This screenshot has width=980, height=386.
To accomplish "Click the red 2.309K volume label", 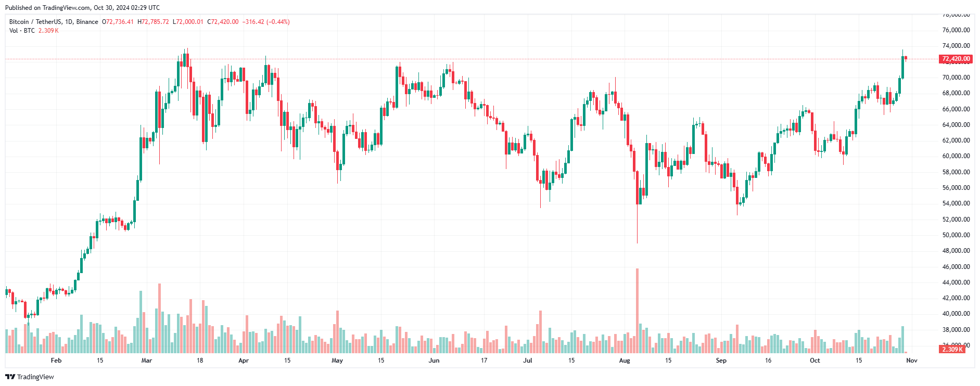I will [952, 349].
